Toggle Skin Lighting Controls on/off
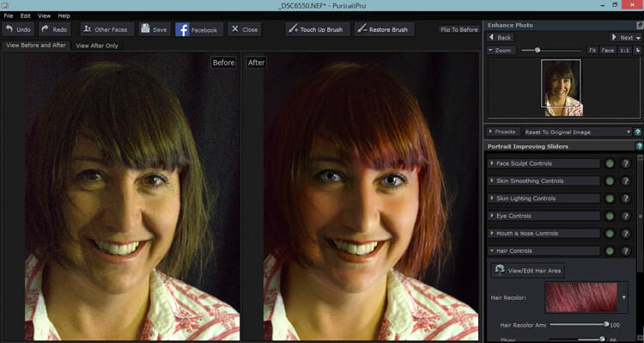Image resolution: width=644 pixels, height=343 pixels. [x=610, y=199]
